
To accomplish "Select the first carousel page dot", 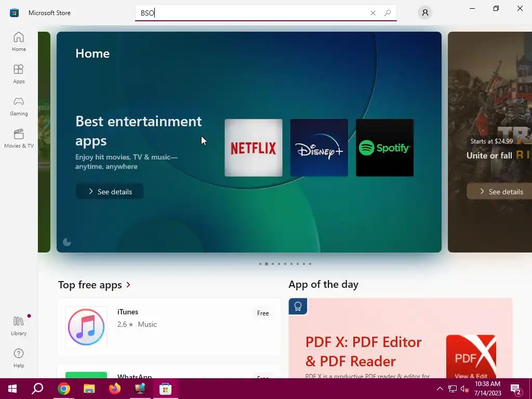I will [260, 263].
